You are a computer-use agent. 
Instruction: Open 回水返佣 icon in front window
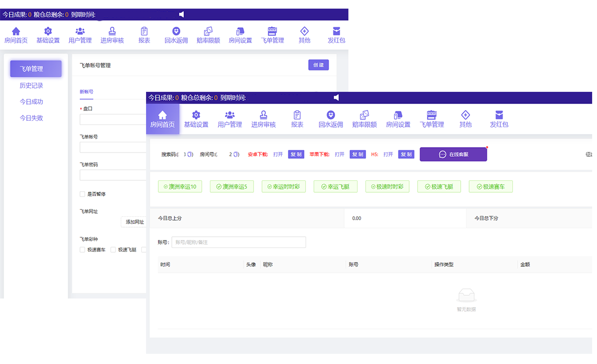coord(331,115)
